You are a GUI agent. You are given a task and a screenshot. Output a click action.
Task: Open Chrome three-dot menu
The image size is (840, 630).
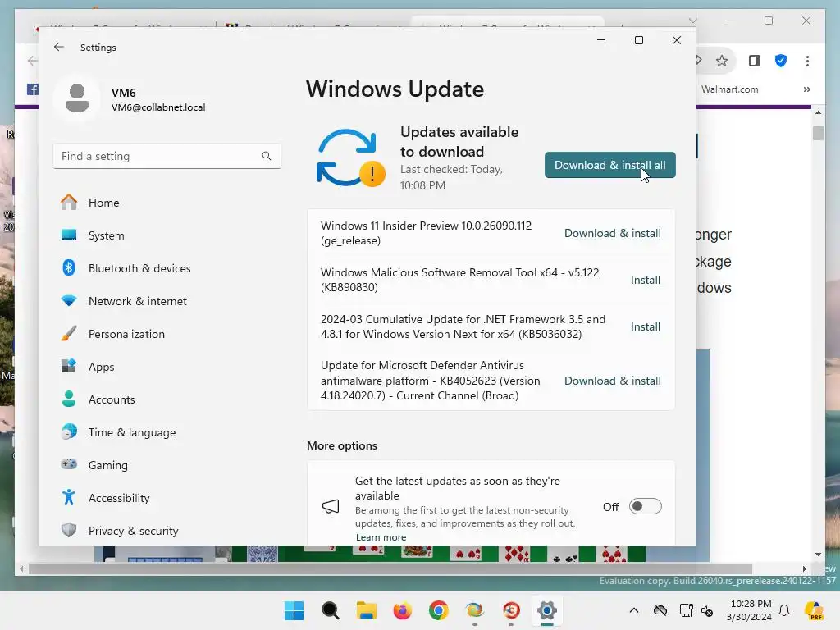point(807,61)
